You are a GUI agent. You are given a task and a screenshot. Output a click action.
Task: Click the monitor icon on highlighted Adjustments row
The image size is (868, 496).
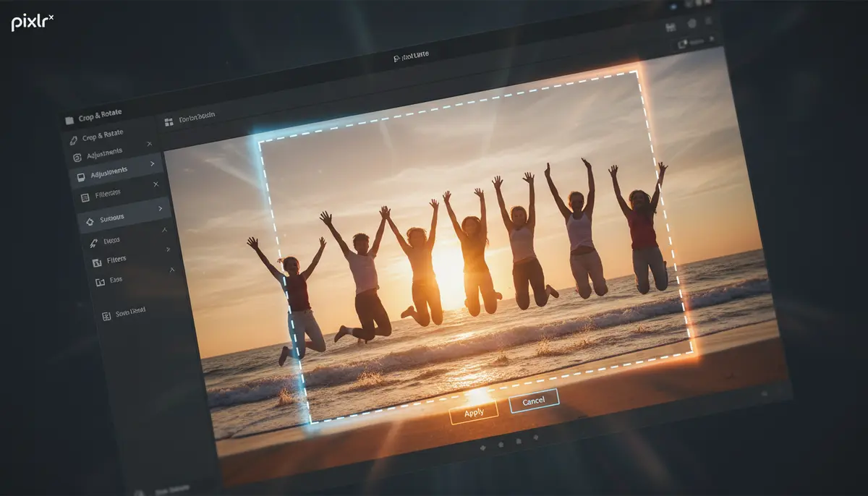pos(80,177)
